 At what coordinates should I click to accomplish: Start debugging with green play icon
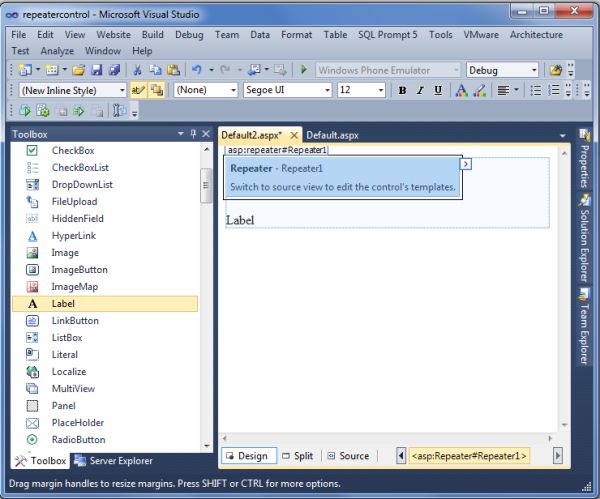click(304, 70)
